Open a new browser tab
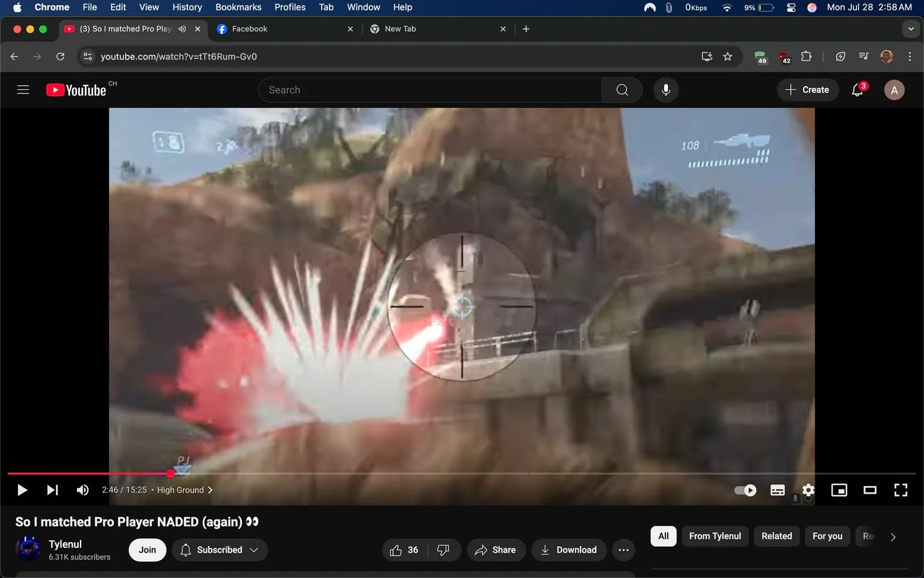Screen dimensions: 924x578 point(526,29)
